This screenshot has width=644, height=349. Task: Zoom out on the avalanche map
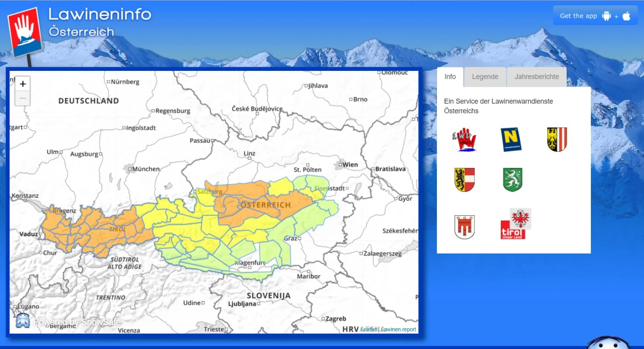tap(23, 98)
